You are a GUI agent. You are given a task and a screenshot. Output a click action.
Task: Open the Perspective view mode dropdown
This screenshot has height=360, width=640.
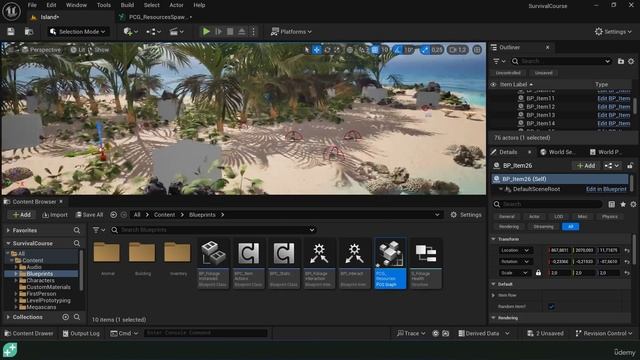[x=41, y=50]
